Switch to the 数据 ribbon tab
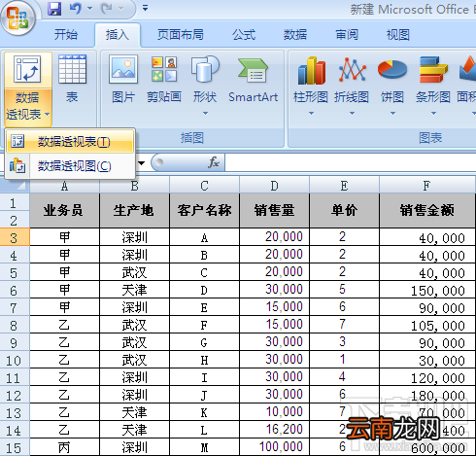Screen dimensions: 476x456 [x=295, y=35]
